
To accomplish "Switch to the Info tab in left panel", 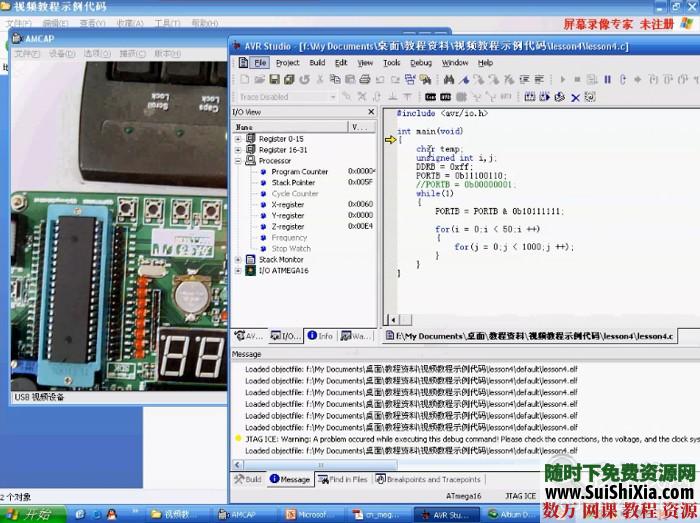I will tap(321, 337).
